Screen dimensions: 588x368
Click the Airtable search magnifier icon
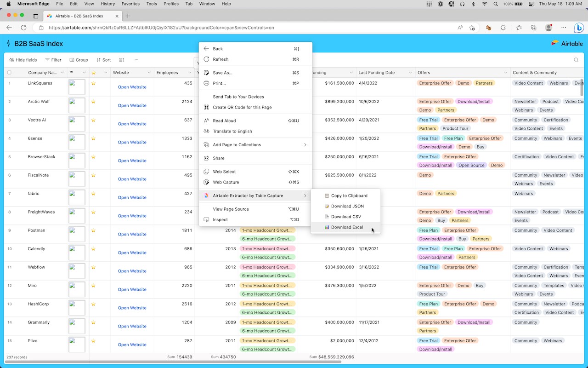coord(576,60)
